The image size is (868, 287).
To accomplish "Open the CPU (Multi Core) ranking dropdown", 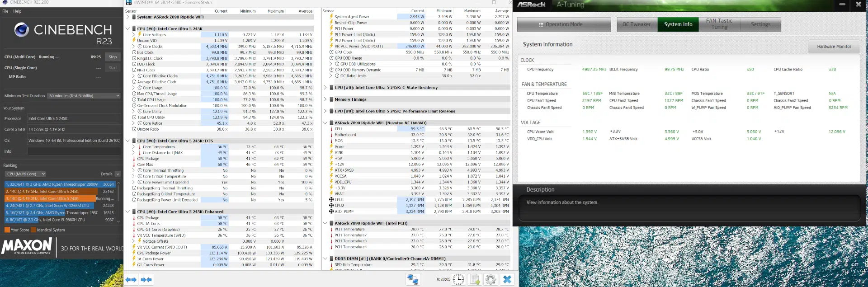I will 25,174.
